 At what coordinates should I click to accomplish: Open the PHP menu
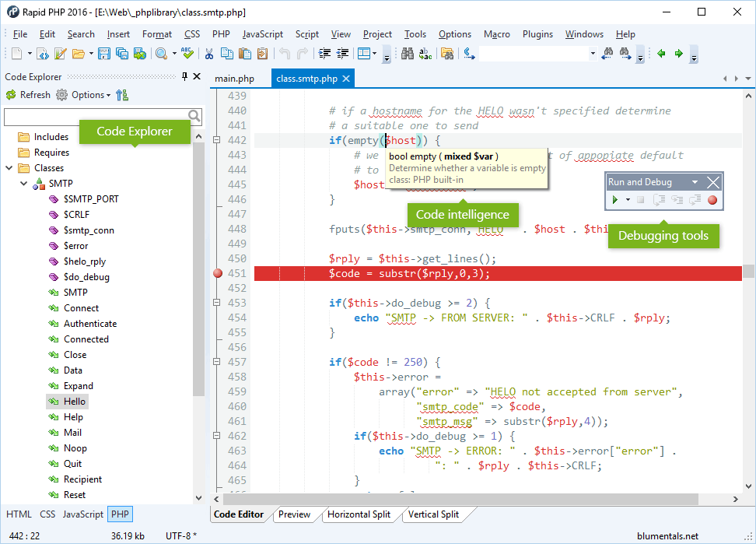(x=220, y=34)
